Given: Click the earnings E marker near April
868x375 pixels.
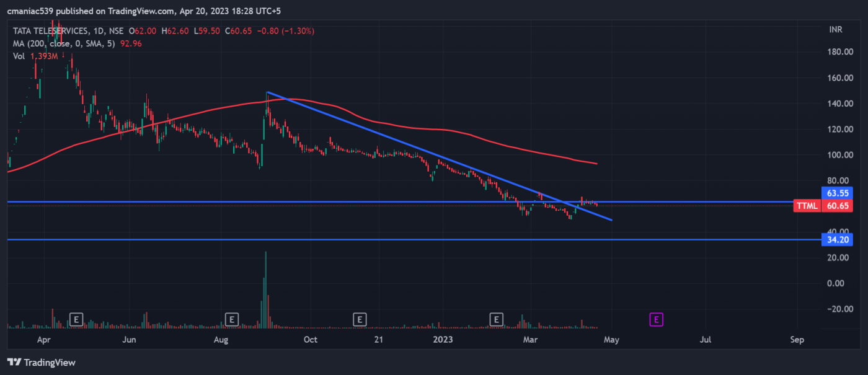Looking at the screenshot, I should tap(76, 319).
